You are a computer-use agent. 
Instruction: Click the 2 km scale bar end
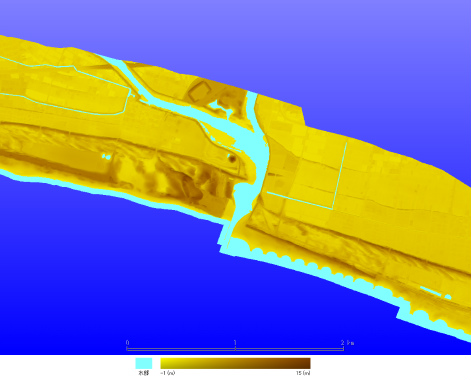[347, 342]
